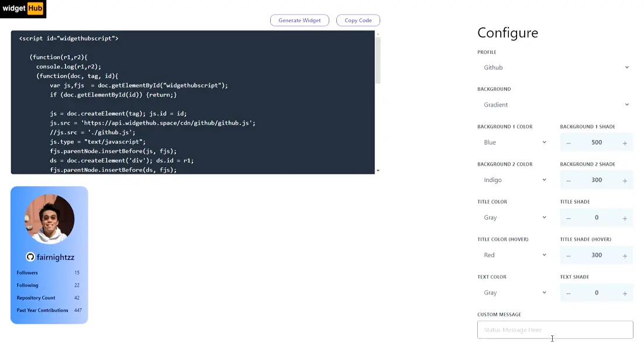Open the Profile dropdown showing Github
Screen dimensions: 644x360
555,67
